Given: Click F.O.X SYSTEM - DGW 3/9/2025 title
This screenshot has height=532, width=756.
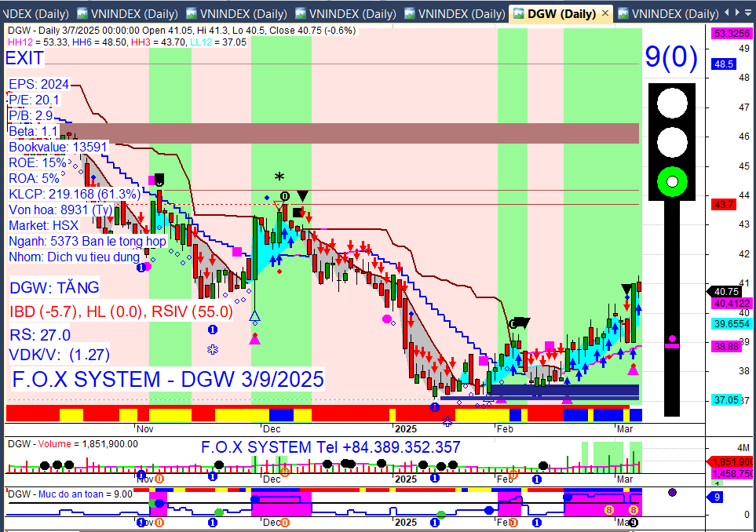Looking at the screenshot, I should pos(168,379).
